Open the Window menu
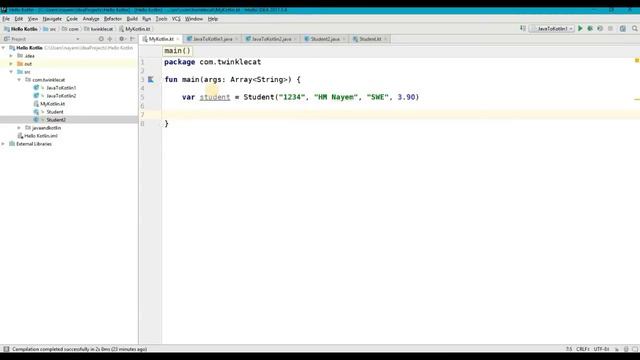Image resolution: width=640 pixels, height=360 pixels. point(194,19)
